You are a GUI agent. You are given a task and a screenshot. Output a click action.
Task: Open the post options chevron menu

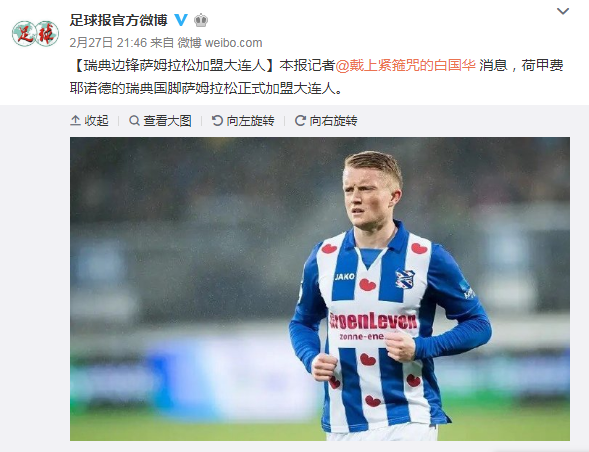point(563,11)
